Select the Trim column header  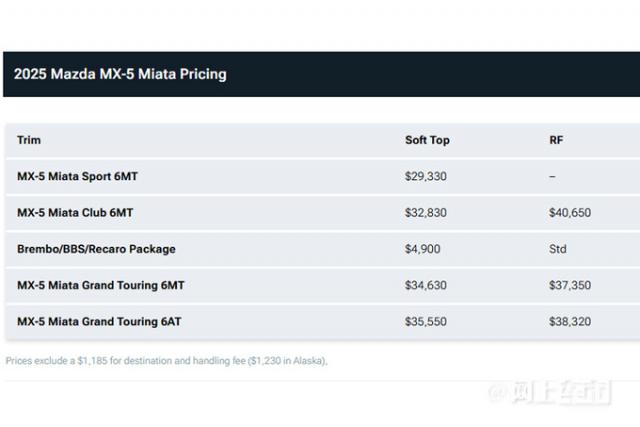point(29,140)
